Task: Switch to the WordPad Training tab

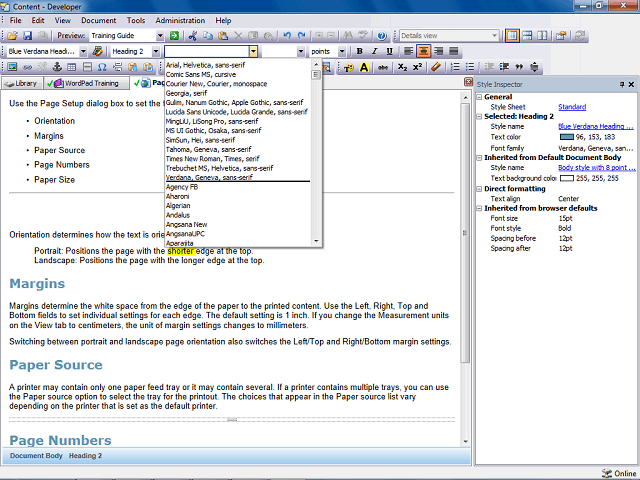Action: 86,83
